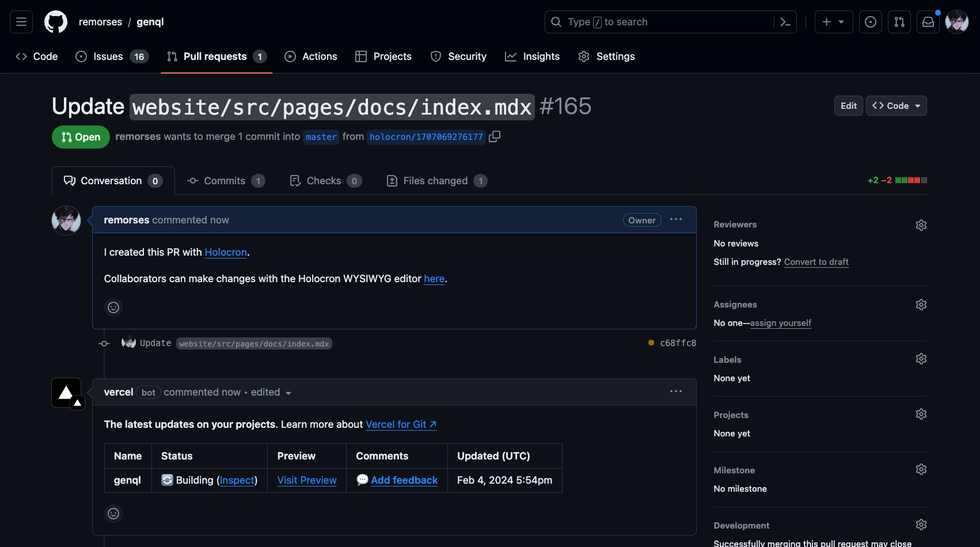Screen dimensions: 980x547
Task: Click pending status dot beside c68ffc8
Action: point(651,343)
